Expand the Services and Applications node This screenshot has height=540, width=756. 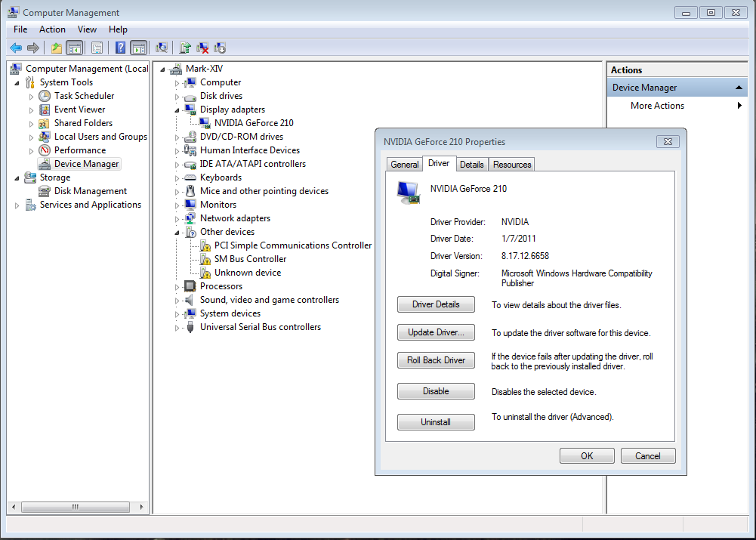point(17,205)
